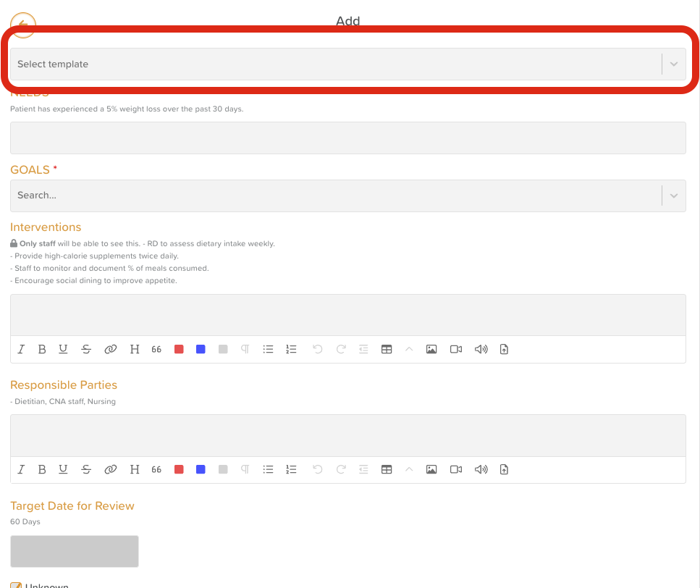Image resolution: width=700 pixels, height=588 pixels.
Task: Toggle italic in Responsible Parties toolbar
Action: pyautogui.click(x=20, y=469)
